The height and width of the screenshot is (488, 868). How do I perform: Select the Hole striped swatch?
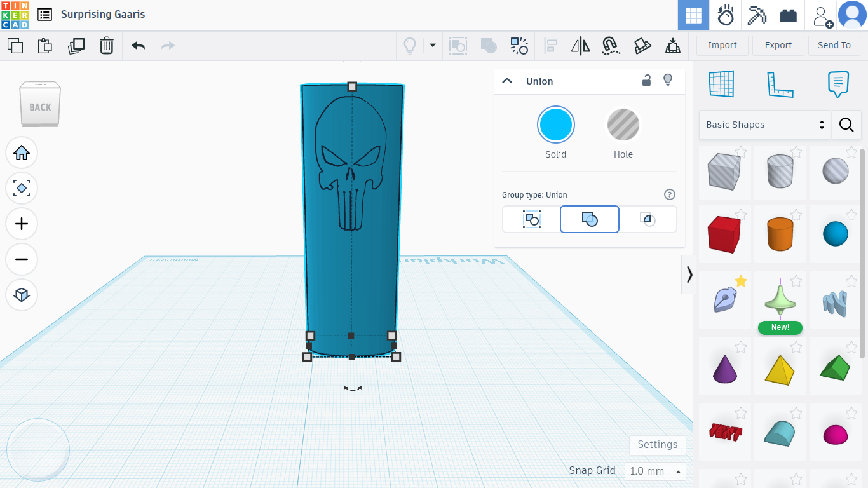[x=623, y=125]
